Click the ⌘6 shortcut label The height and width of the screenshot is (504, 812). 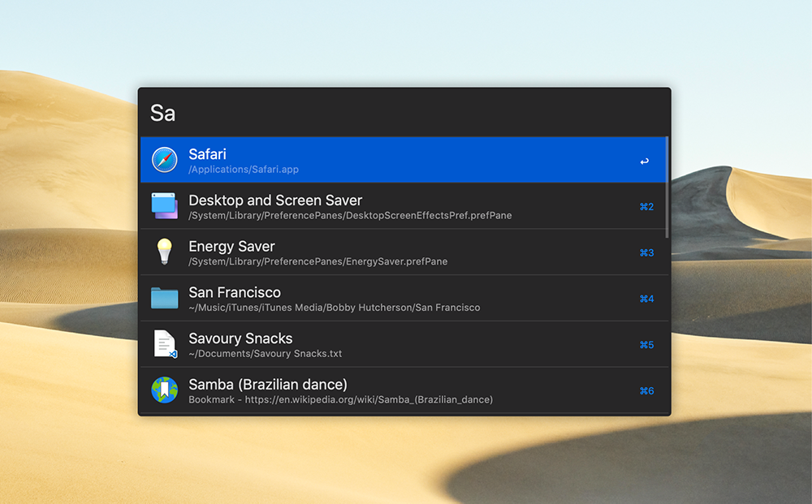pyautogui.click(x=646, y=391)
